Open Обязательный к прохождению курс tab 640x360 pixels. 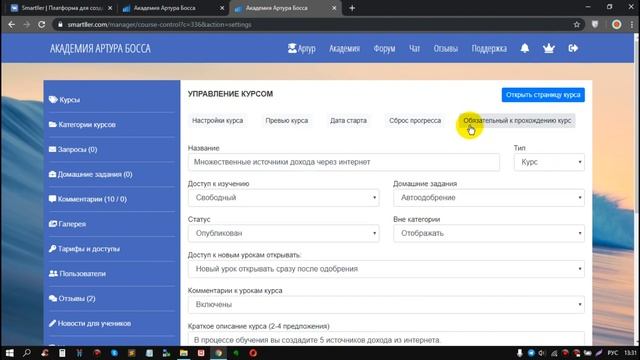coord(517,120)
